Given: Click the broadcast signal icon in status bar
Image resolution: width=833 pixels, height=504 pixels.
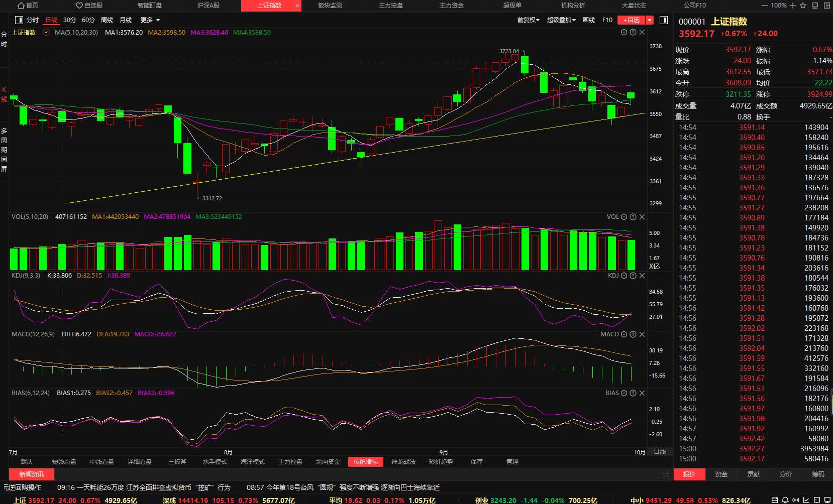Looking at the screenshot, I should (x=796, y=500).
